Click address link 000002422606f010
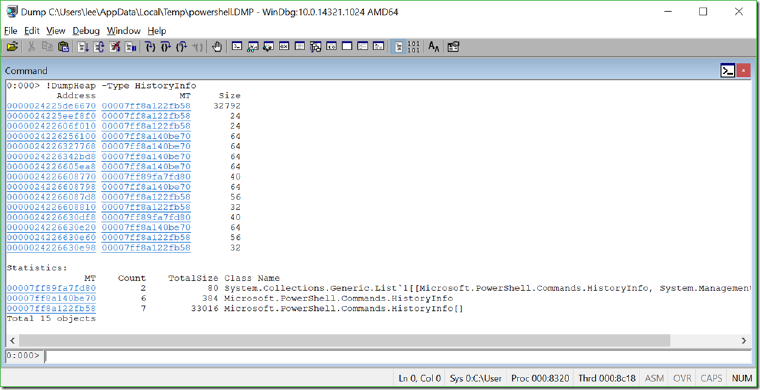 (x=51, y=126)
